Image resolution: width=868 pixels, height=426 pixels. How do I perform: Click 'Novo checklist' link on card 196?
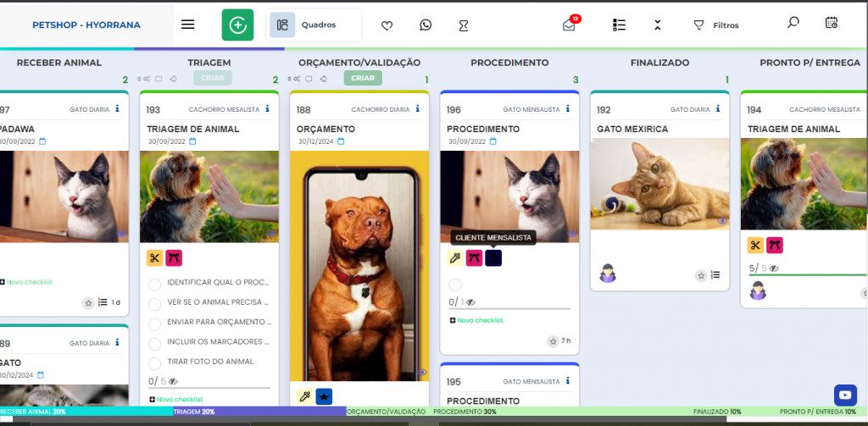point(476,320)
